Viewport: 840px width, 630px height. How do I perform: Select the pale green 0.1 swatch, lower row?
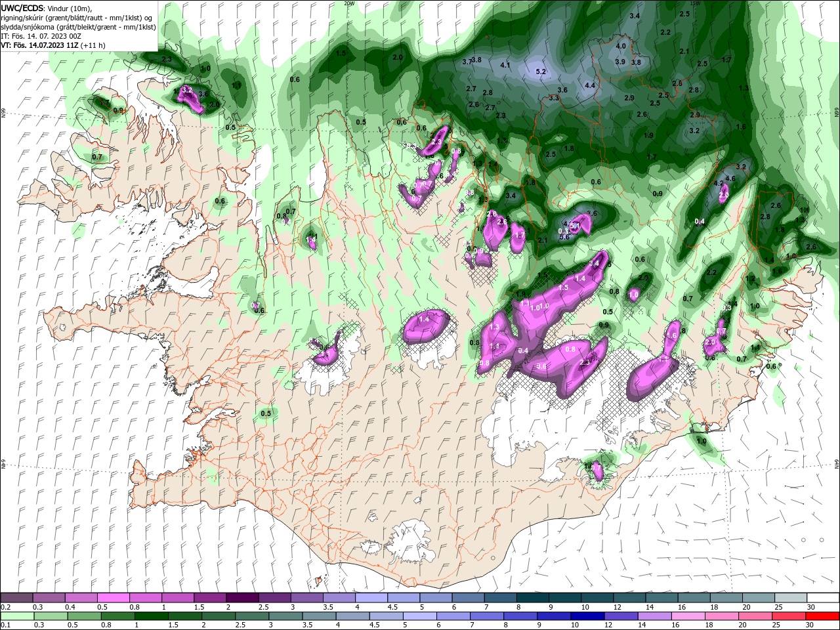point(16,616)
